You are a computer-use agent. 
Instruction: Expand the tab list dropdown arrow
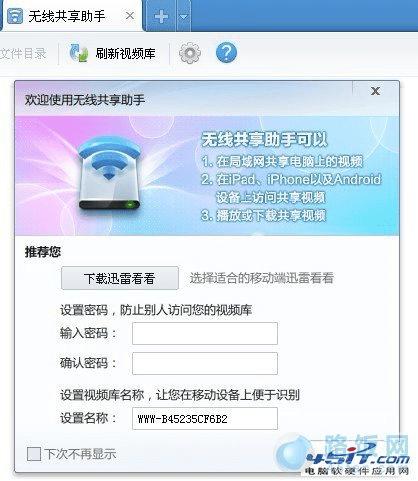pyautogui.click(x=183, y=16)
